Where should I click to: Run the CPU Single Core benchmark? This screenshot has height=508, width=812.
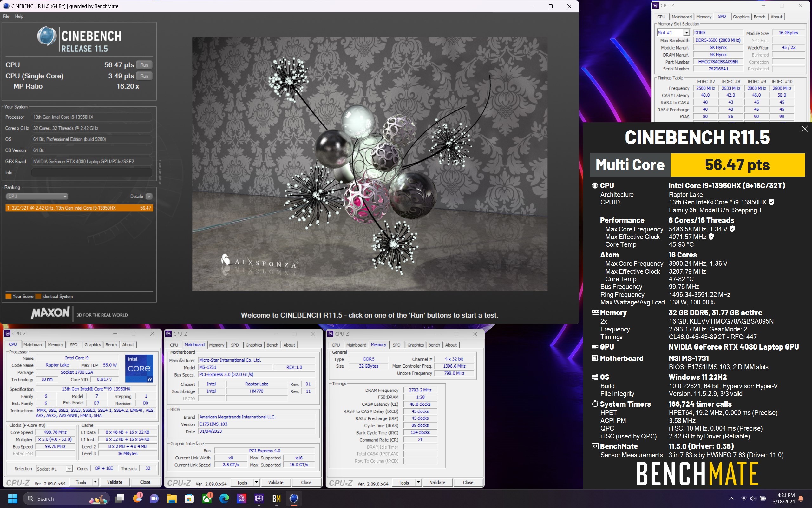144,76
